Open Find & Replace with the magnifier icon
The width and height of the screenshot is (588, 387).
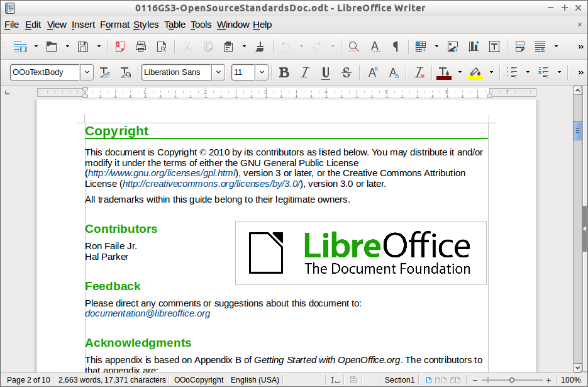pos(353,47)
